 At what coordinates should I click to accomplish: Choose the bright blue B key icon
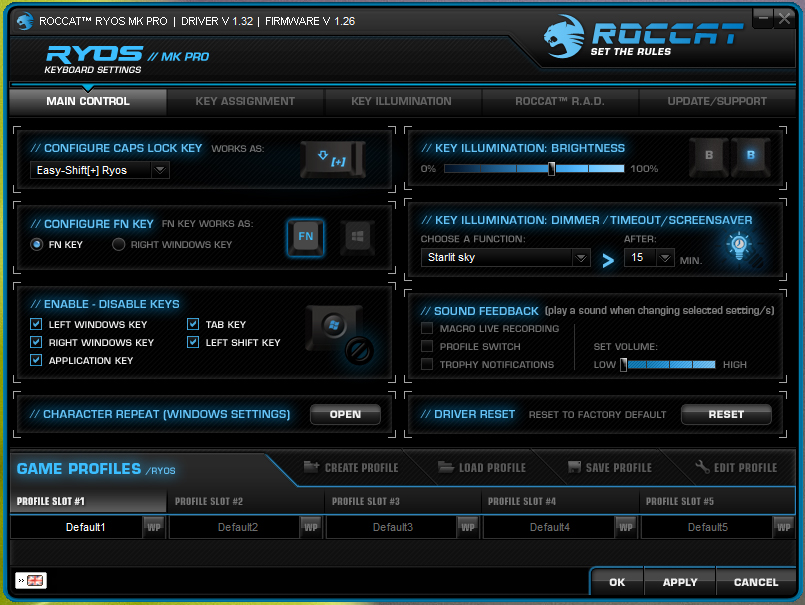tap(750, 156)
